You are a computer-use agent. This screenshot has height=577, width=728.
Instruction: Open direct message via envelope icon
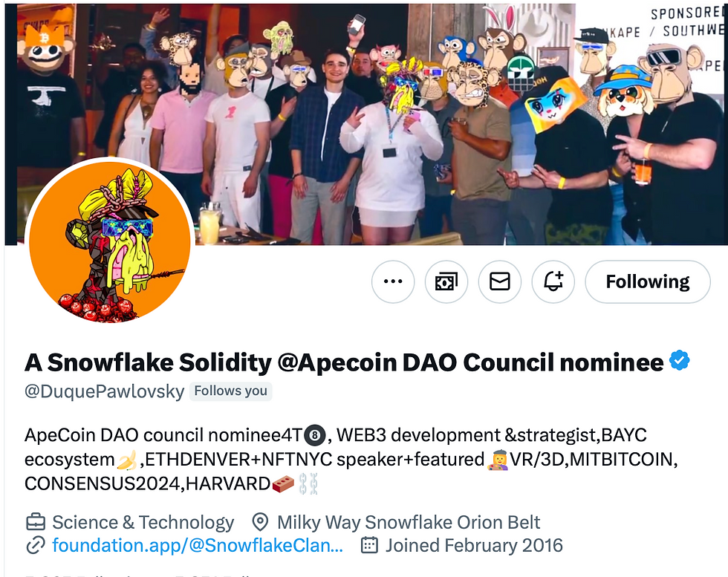499,281
